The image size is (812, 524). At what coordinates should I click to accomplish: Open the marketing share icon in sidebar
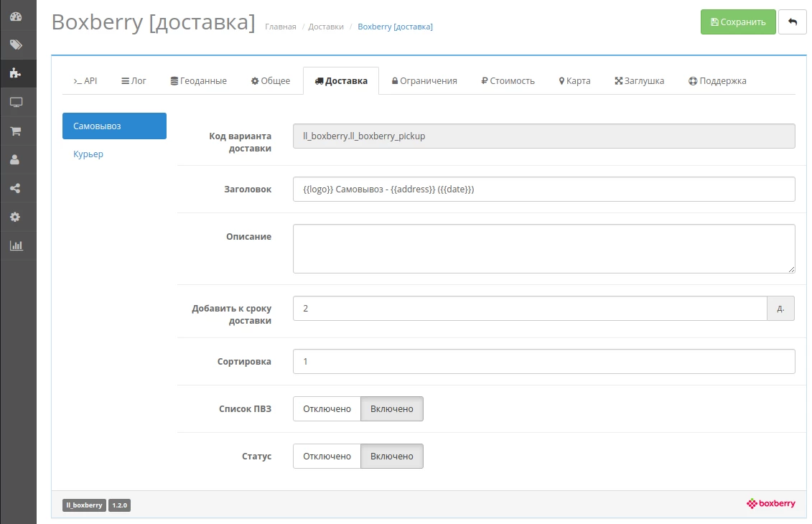point(15,189)
